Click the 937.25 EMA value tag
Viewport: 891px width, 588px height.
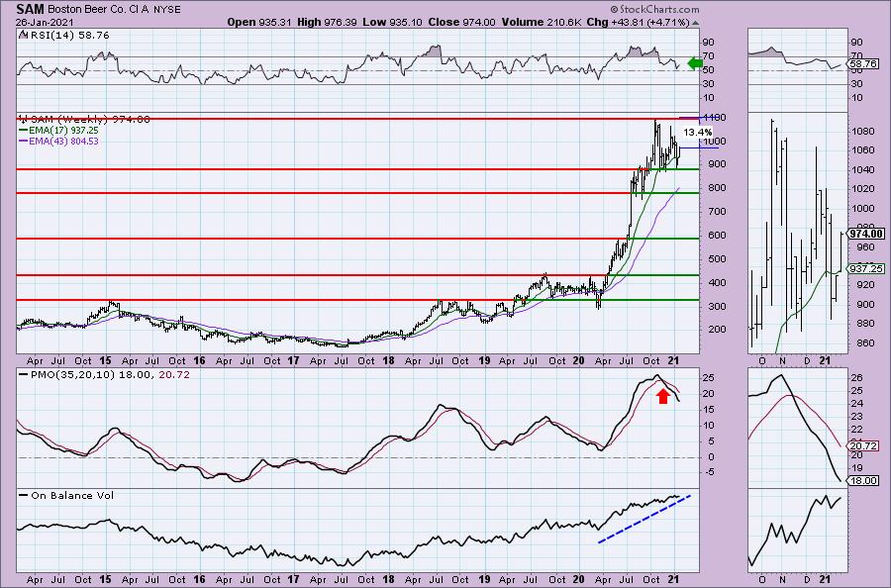point(866,268)
